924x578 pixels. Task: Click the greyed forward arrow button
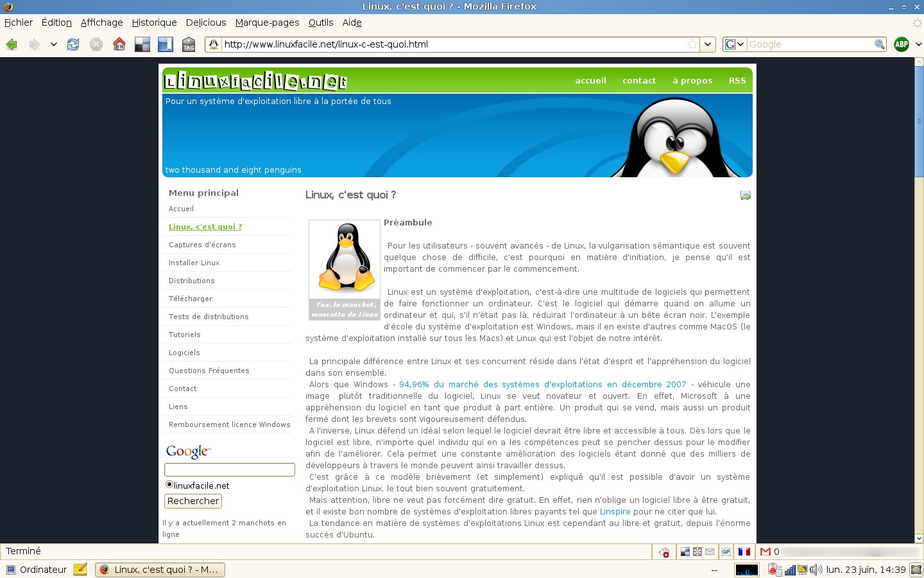(34, 44)
